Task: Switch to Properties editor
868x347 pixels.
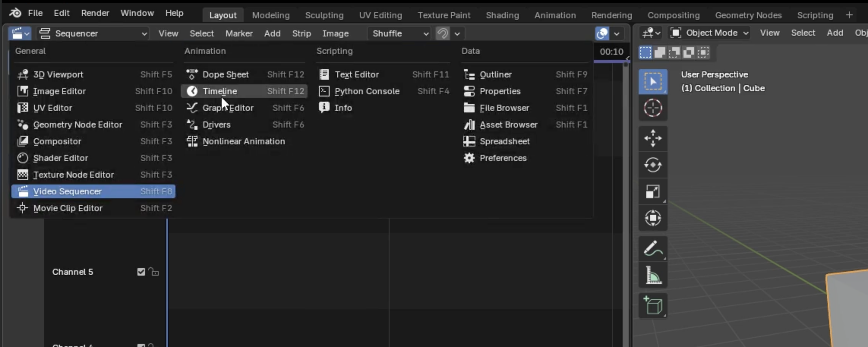Action: [525, 91]
